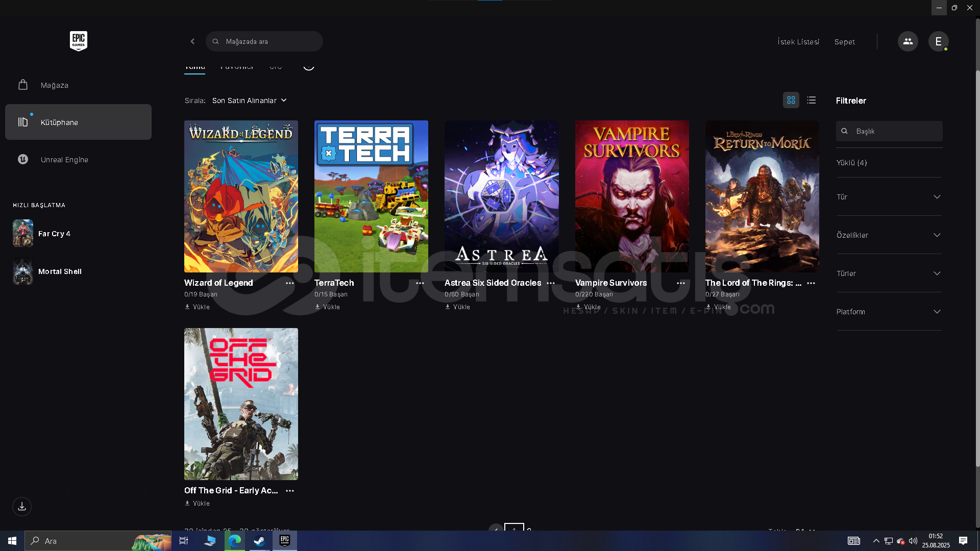The image size is (980, 551).
Task: Open Far Cry 4 quick launch icon
Action: pos(23,233)
